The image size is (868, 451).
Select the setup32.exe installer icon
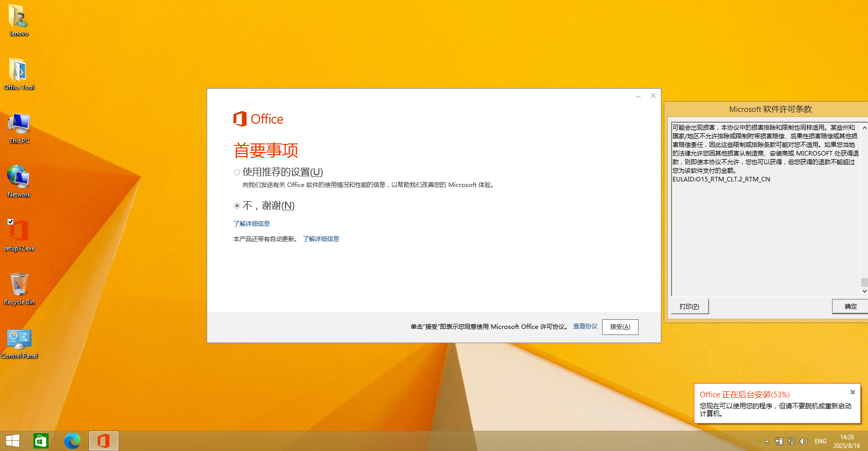point(19,232)
